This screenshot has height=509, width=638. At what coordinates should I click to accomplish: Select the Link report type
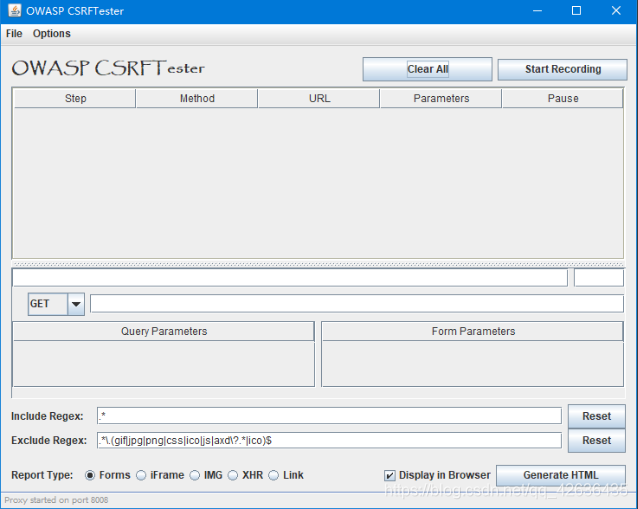pos(286,475)
